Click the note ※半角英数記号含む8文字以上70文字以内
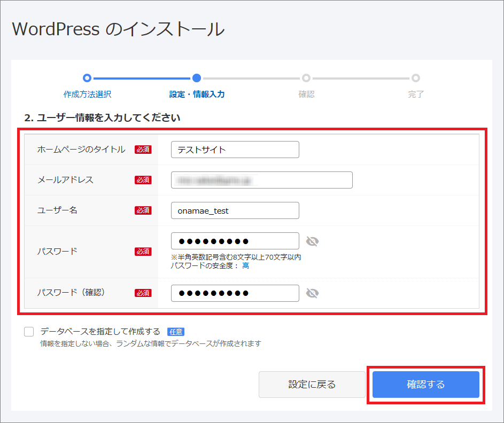Screen dimensions: 504x423 click(x=236, y=257)
